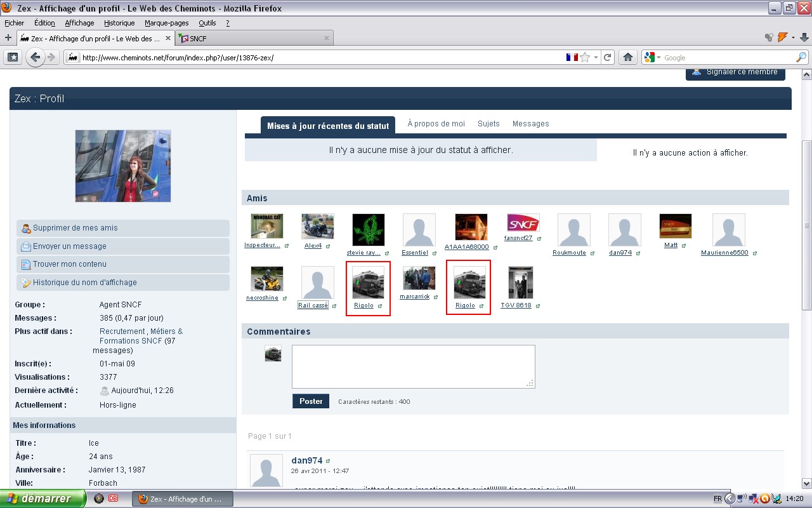Click the site favicon in the address bar

[72, 57]
